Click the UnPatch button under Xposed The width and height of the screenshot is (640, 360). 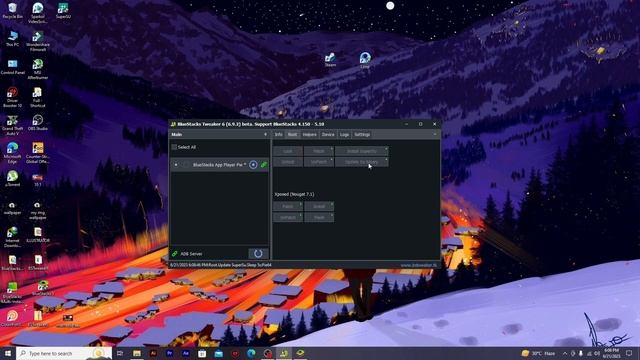288,218
